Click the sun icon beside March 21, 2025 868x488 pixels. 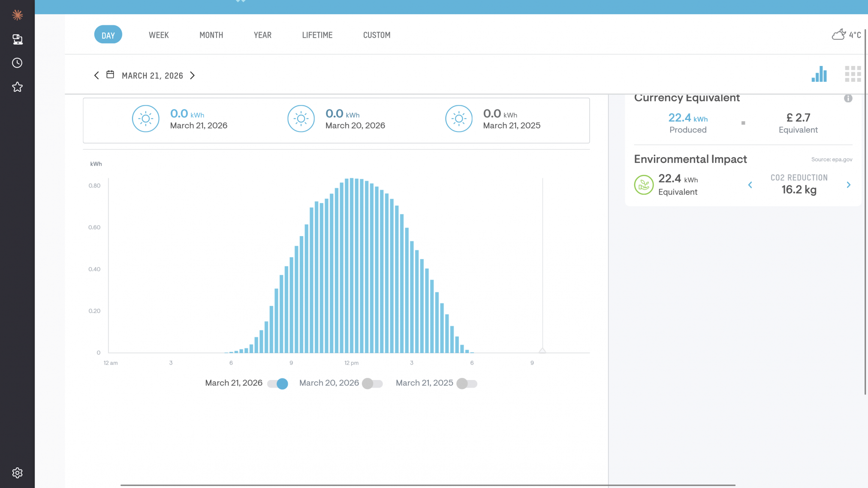pyautogui.click(x=459, y=119)
